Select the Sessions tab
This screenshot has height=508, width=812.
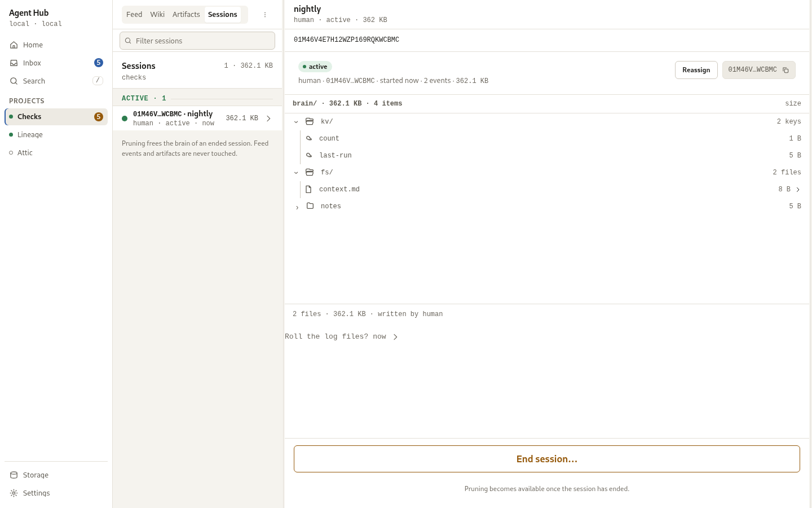(x=223, y=15)
